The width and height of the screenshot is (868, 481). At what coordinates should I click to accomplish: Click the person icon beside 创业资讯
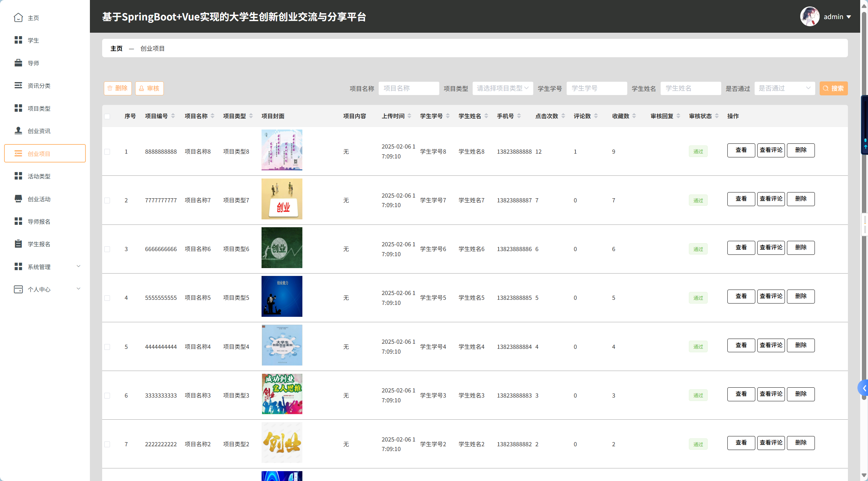[x=18, y=131]
